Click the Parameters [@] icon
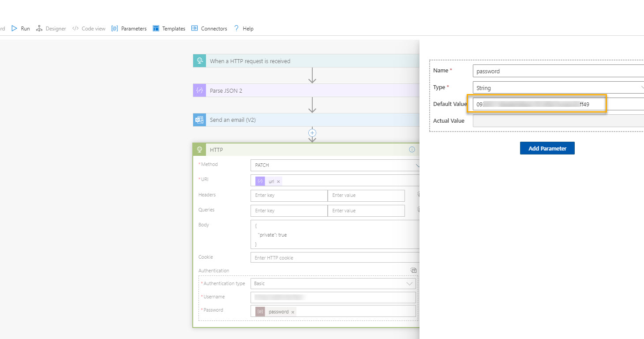Image resolution: width=644 pixels, height=339 pixels. coord(115,28)
